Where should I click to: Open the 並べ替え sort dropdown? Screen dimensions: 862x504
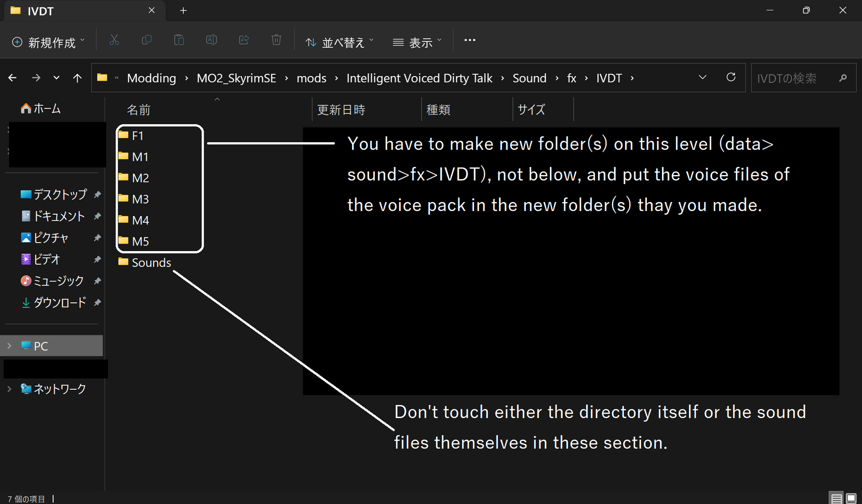pos(339,42)
